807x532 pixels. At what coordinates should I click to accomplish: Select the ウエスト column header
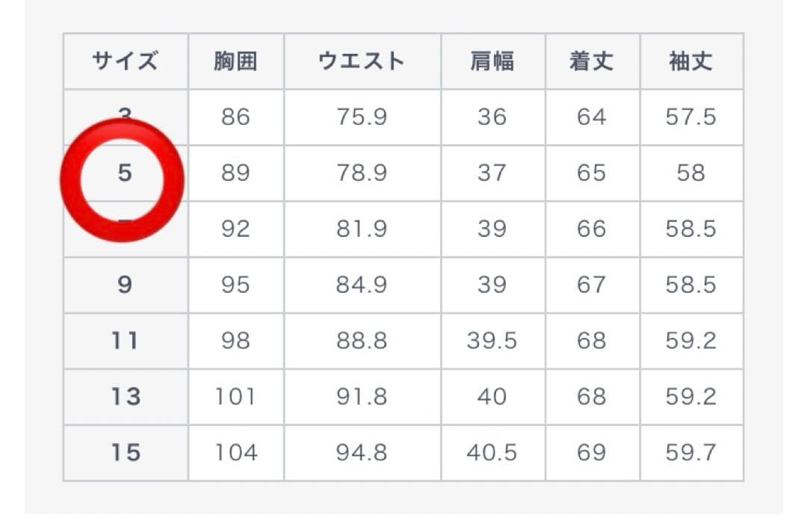click(x=362, y=61)
